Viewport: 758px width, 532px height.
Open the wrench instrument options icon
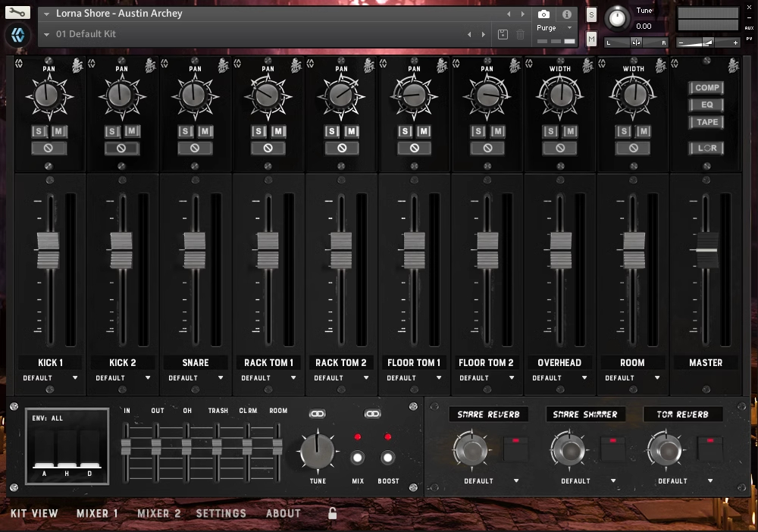[17, 12]
